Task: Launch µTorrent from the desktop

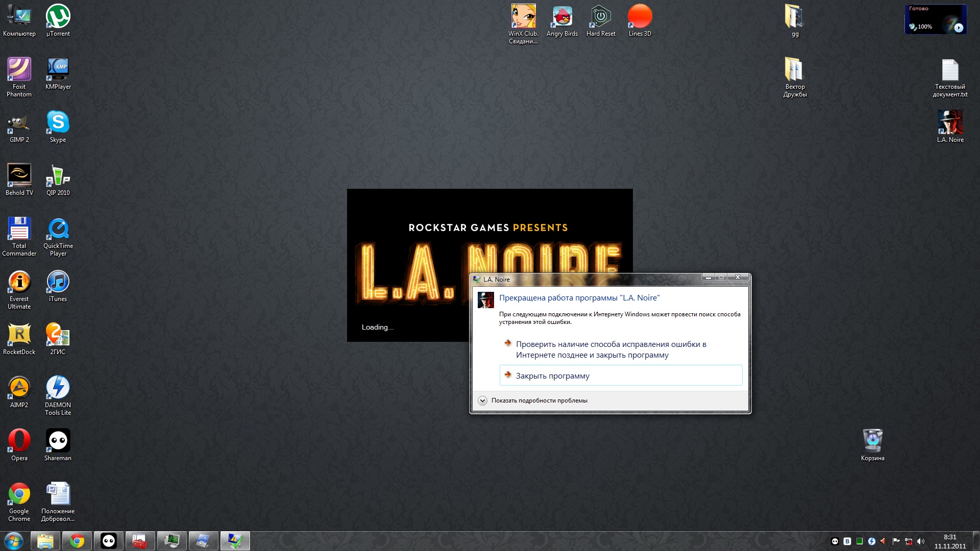Action: pyautogui.click(x=58, y=20)
